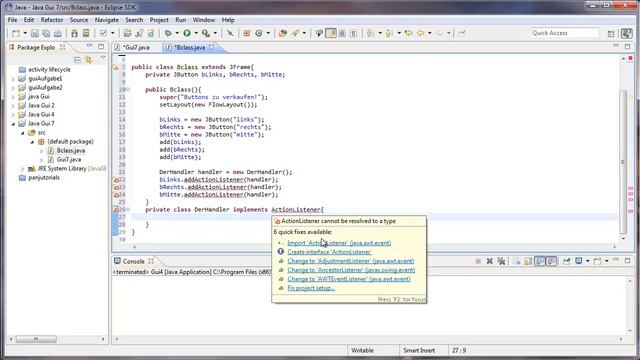
Task: Click the Pin Console icon
Action: pyautogui.click(x=567, y=261)
